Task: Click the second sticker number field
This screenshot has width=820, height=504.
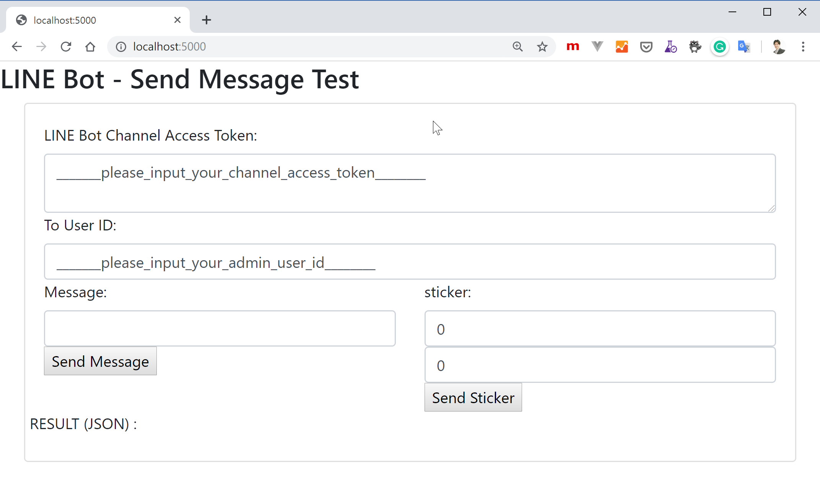Action: tap(600, 365)
